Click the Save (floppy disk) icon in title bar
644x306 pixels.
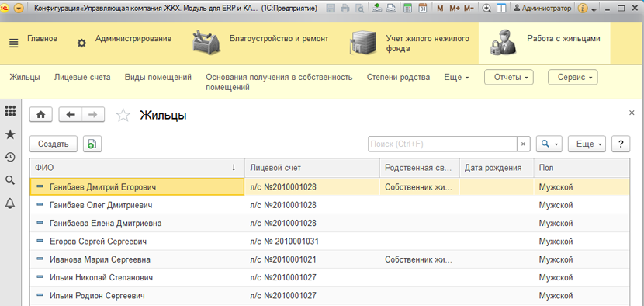coord(331,9)
